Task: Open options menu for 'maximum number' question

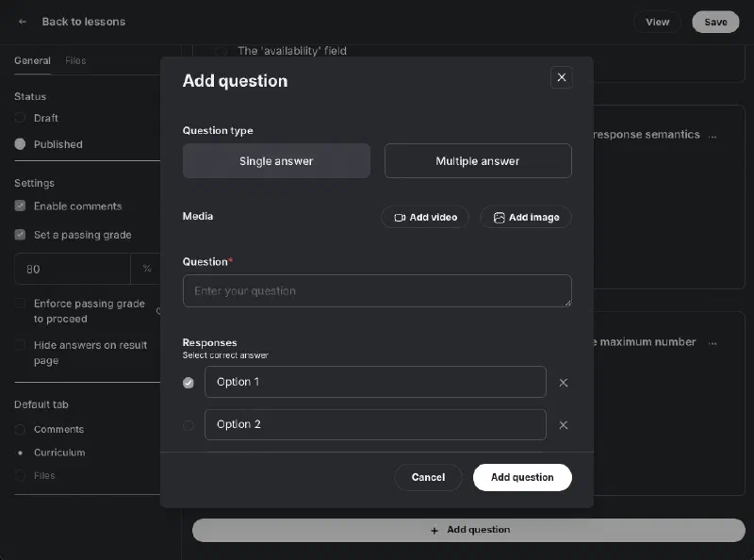Action: 713,342
